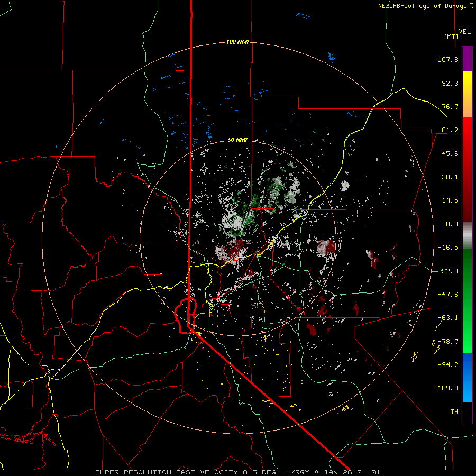Pick the yellow segment of velocity color bar

click(467, 94)
